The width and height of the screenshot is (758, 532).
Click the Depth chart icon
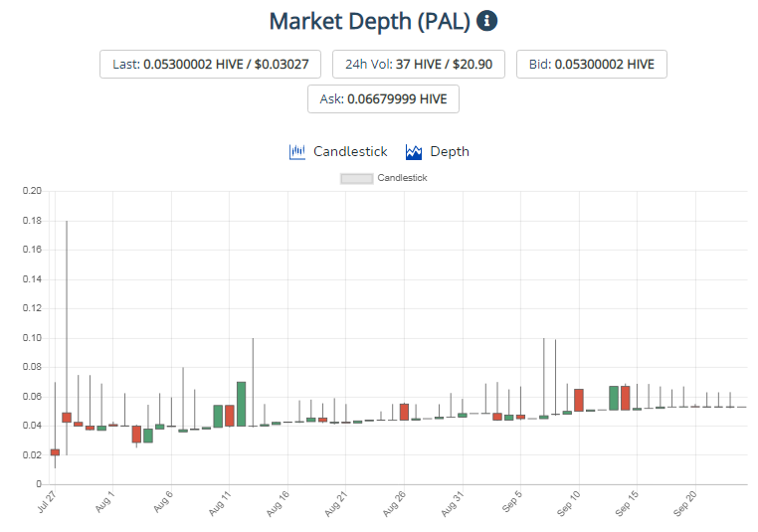click(414, 152)
